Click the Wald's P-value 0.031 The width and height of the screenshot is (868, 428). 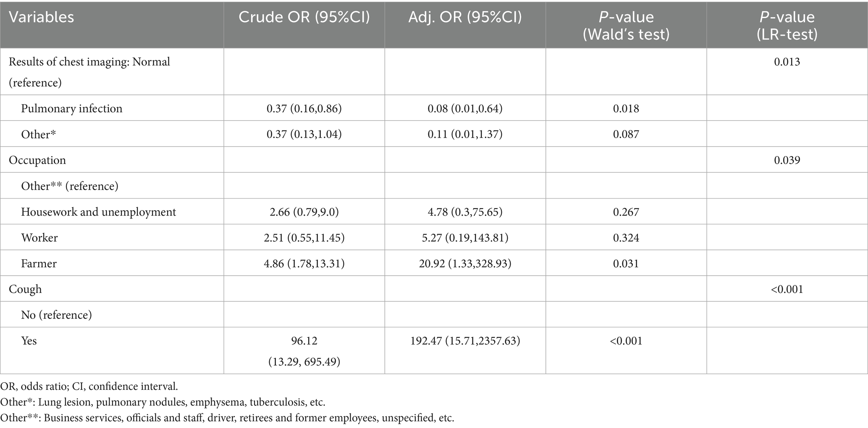(626, 263)
